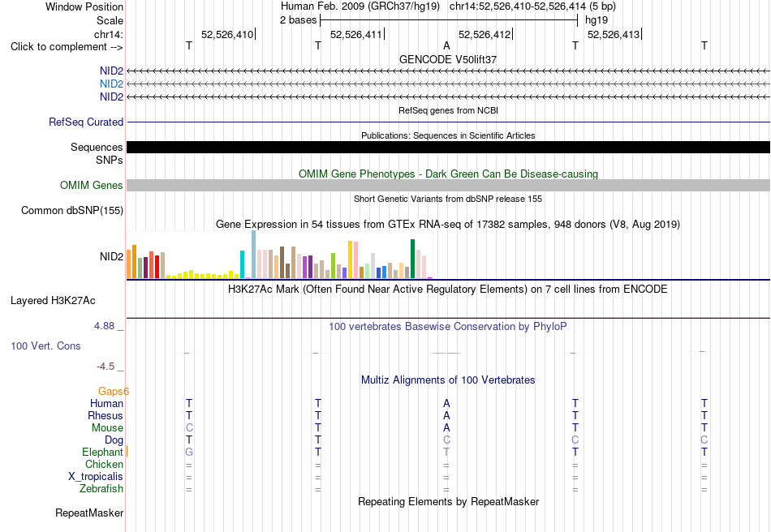The image size is (771, 532).
Task: Click the SNPs label under Sequences
Action: (x=110, y=160)
